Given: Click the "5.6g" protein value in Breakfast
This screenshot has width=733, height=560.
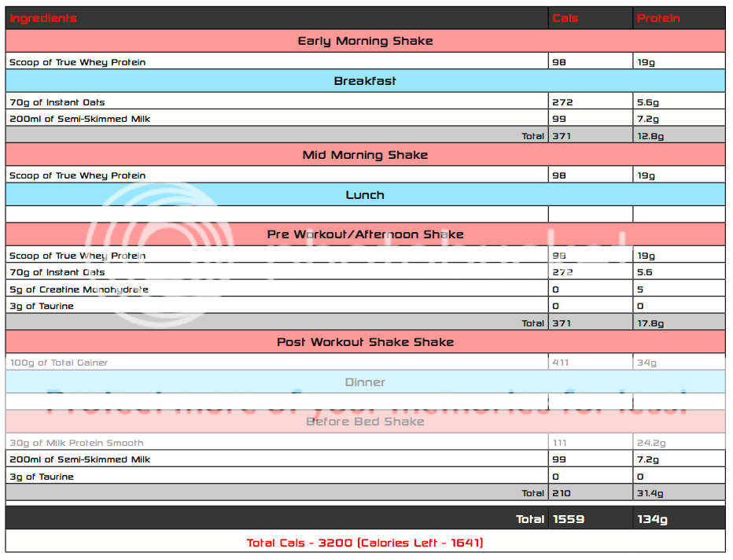Looking at the screenshot, I should [x=648, y=102].
